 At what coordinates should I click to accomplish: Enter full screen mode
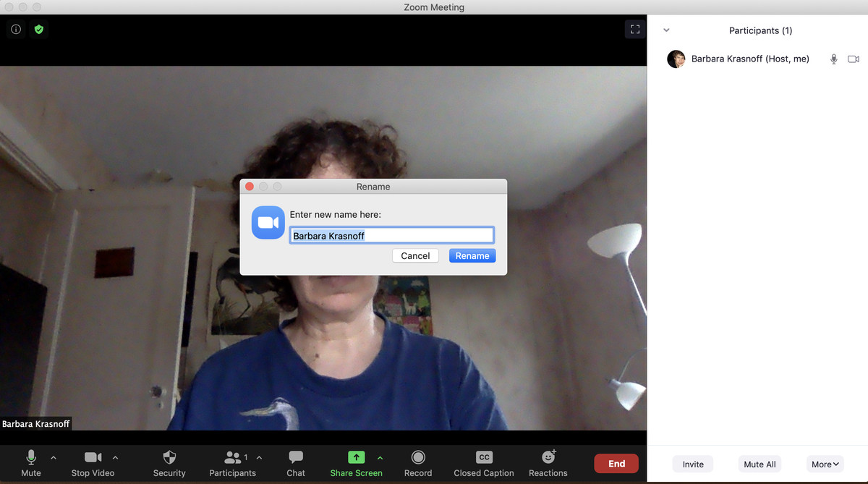coord(634,30)
